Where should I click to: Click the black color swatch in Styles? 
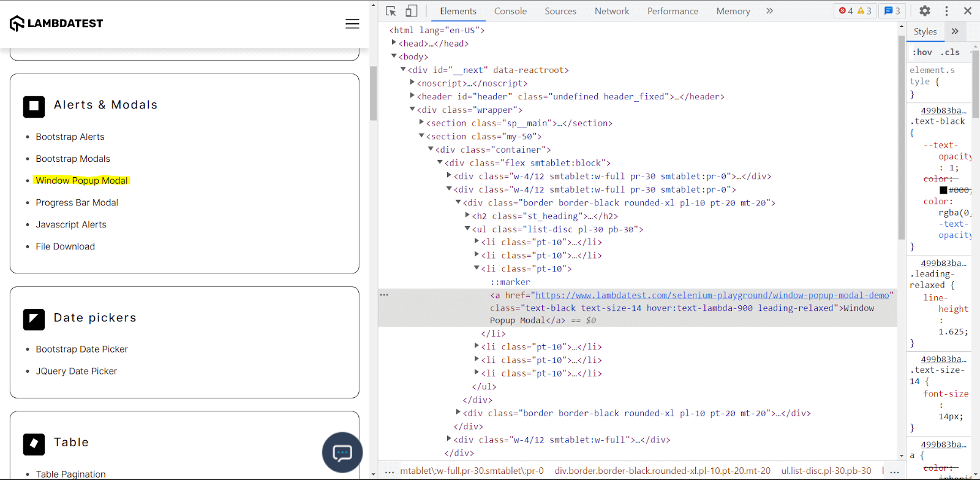[x=943, y=190]
